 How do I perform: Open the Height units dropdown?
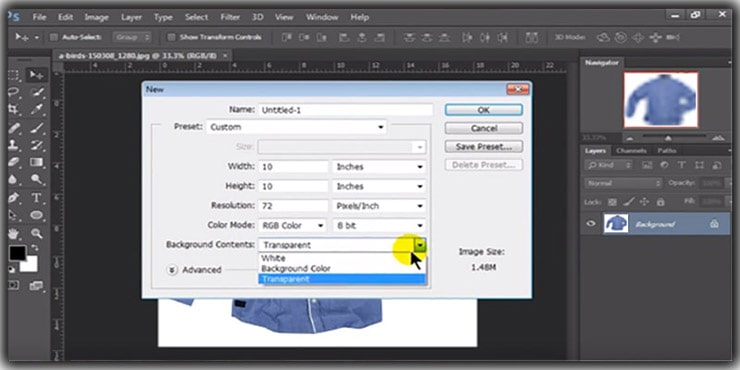[x=379, y=186]
